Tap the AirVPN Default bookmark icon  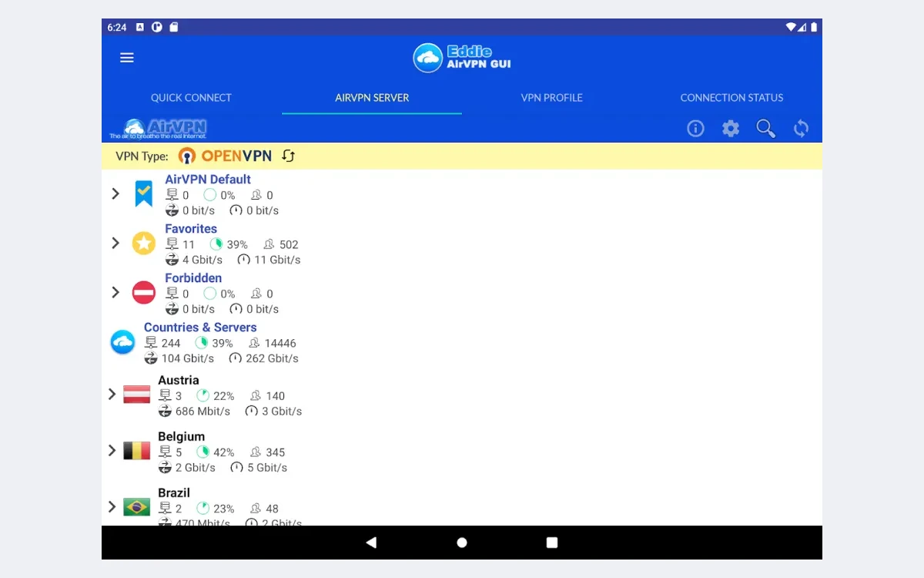144,194
